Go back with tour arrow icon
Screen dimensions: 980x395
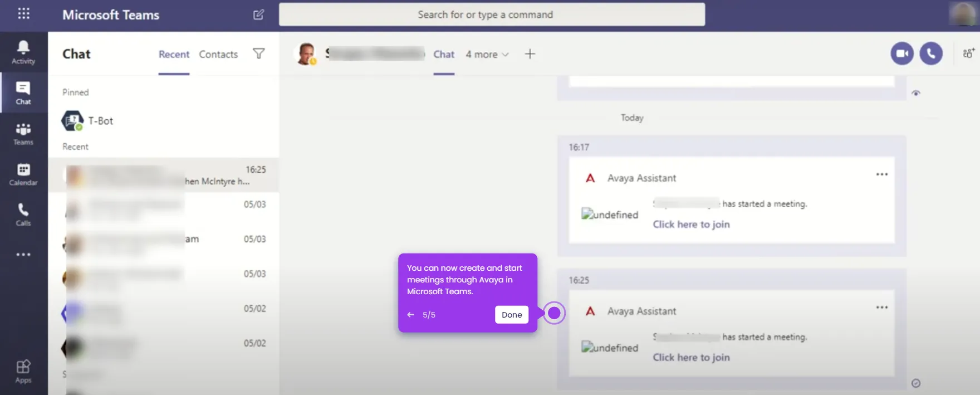(x=411, y=315)
